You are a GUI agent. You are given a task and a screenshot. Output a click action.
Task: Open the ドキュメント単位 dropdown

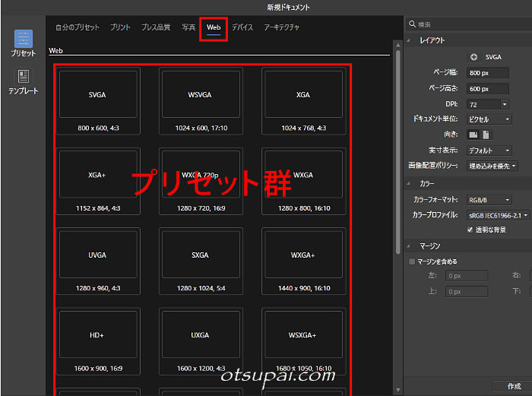click(x=489, y=119)
